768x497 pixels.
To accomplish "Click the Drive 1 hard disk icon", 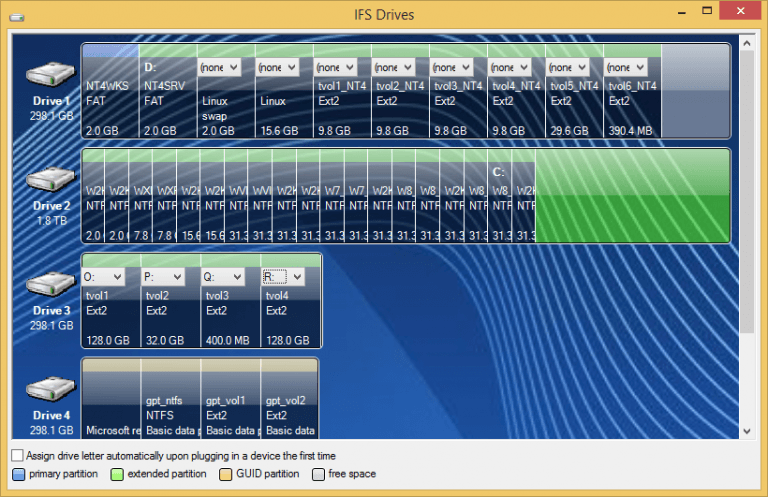I will pos(48,74).
